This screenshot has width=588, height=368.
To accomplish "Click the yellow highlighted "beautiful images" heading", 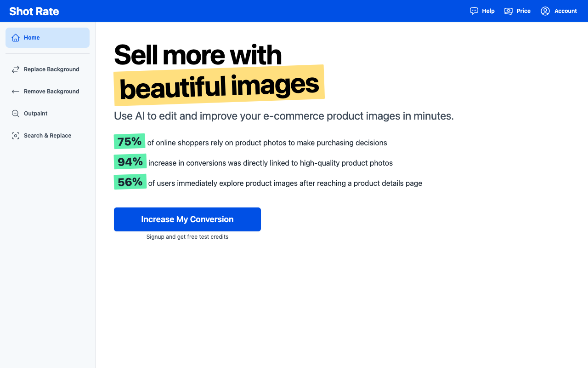I will [x=219, y=86].
